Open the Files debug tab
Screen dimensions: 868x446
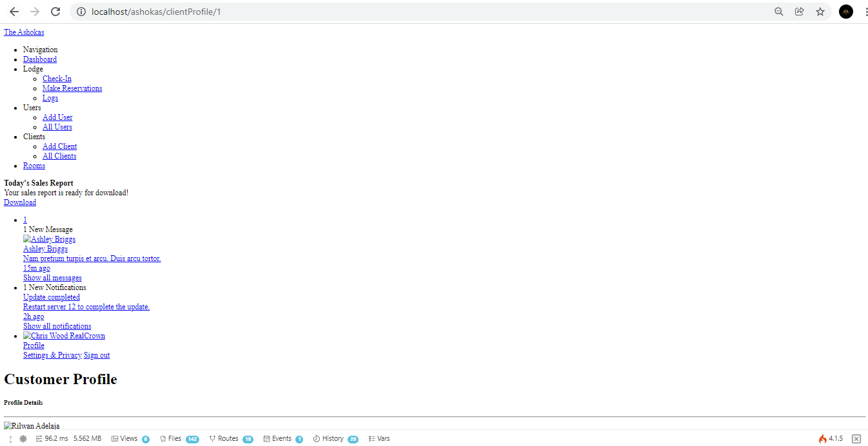pyautogui.click(x=179, y=439)
